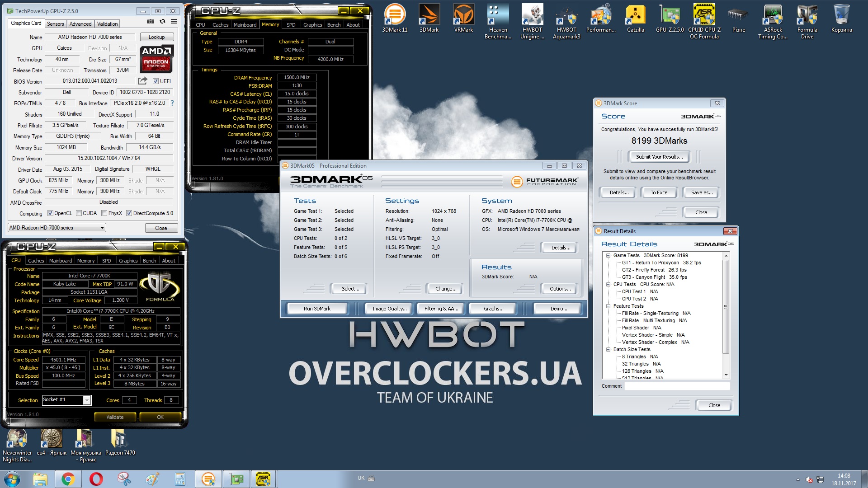Open the Mainboard tab in the lower CPU-Z window
The width and height of the screenshot is (868, 488).
61,261
